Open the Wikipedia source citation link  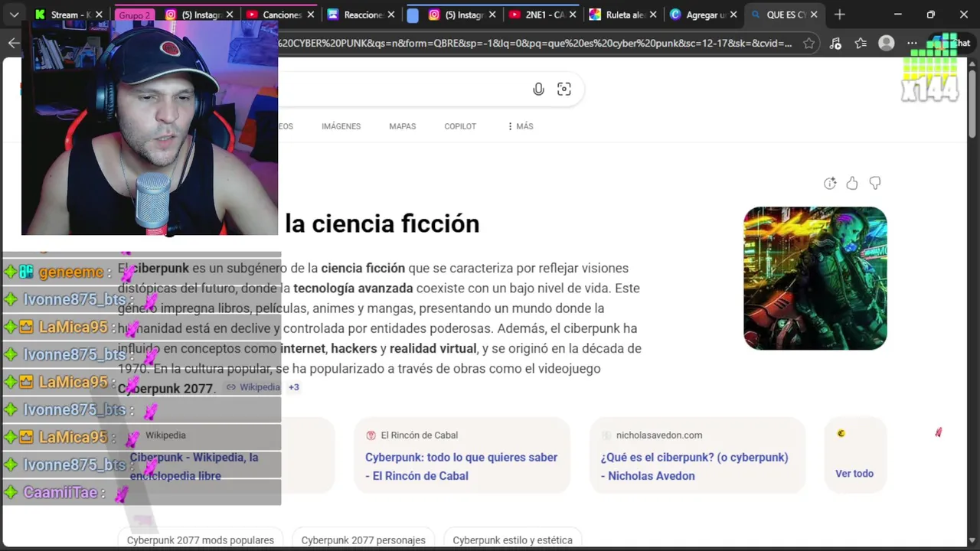pyautogui.click(x=253, y=387)
